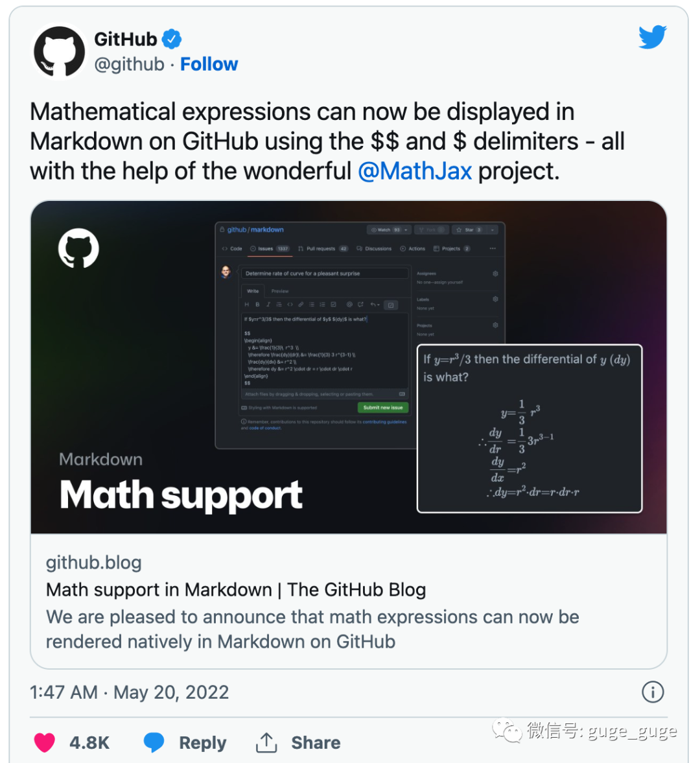Click the insert link icon in editor toolbar

(301, 305)
